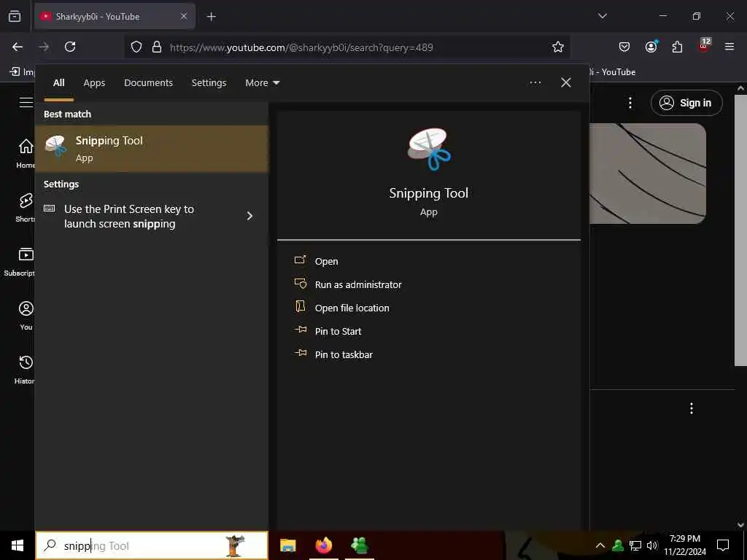Click the large Snipping Tool preview icon
Viewport: 747px width, 560px height.
point(429,149)
